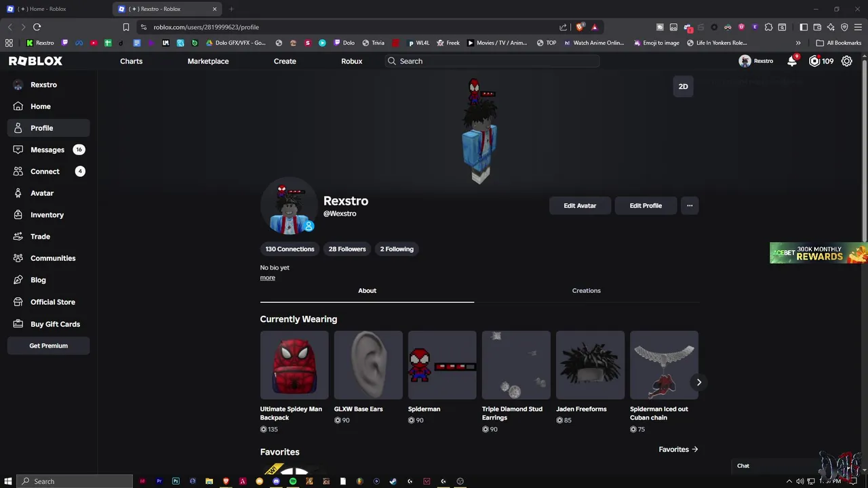Open the Dolo GFX/VFX bookmark
The height and width of the screenshot is (488, 868).
236,43
